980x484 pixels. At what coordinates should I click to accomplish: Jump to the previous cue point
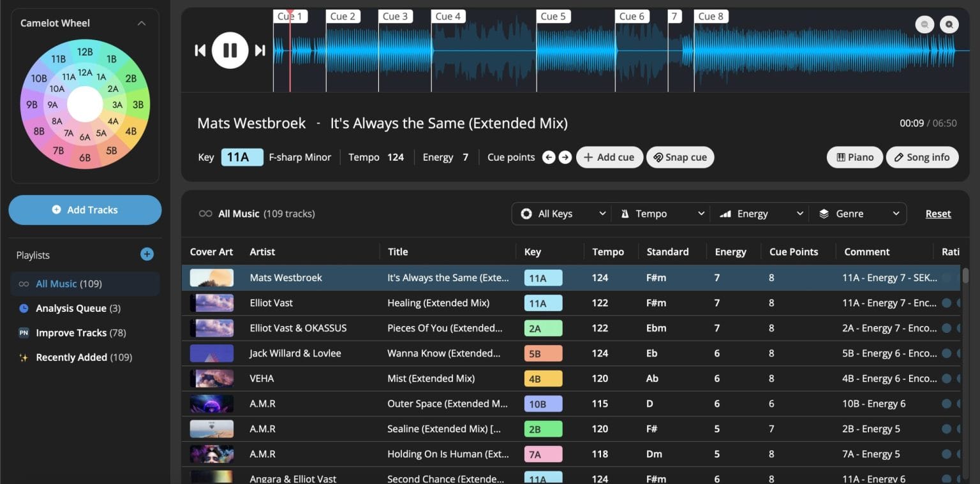(x=549, y=157)
